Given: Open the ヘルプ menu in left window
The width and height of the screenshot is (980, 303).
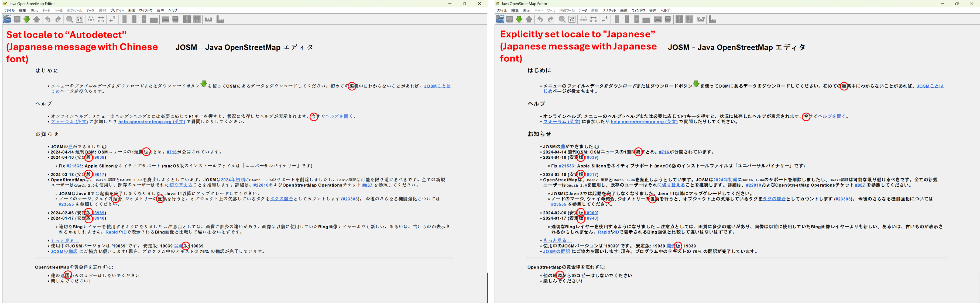Looking at the screenshot, I should pyautogui.click(x=173, y=11).
